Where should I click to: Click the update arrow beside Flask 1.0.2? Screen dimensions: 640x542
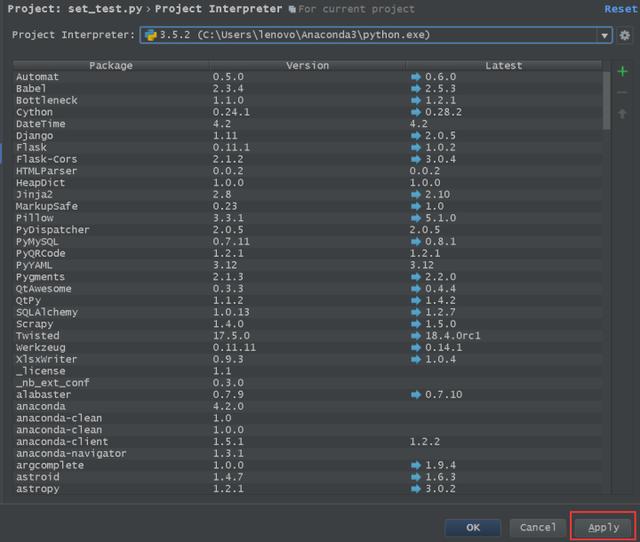(416, 147)
